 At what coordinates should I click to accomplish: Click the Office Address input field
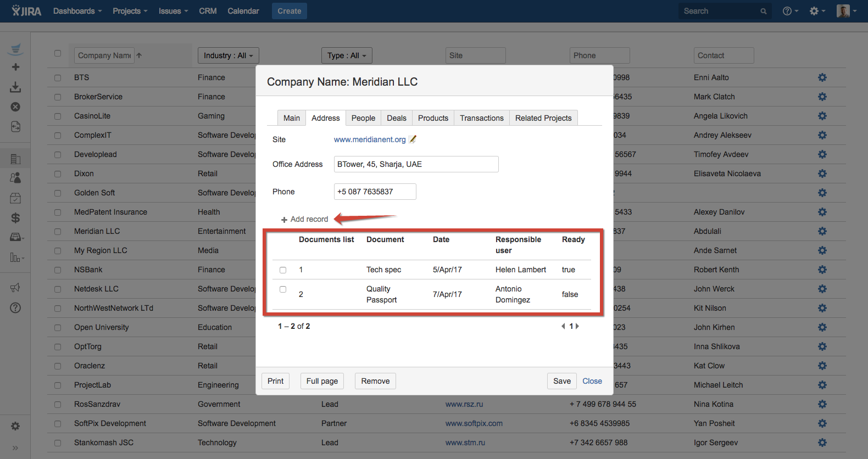[x=416, y=164]
